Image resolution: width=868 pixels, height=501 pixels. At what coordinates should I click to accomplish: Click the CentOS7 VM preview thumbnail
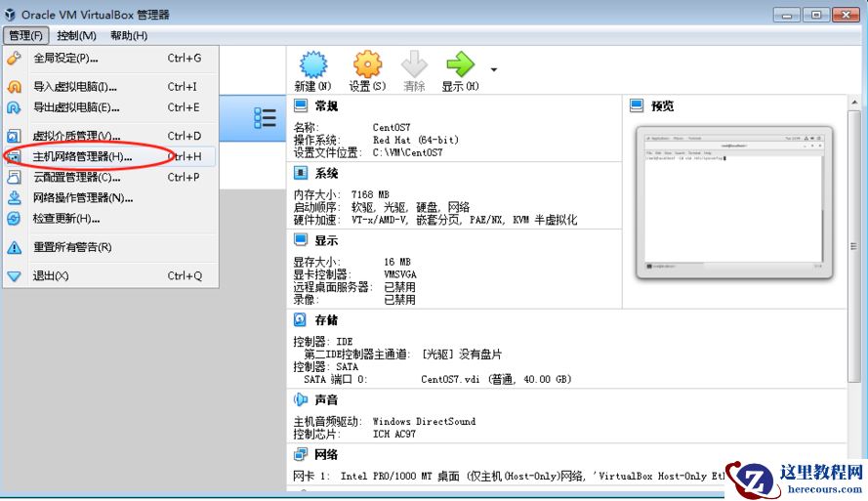tap(734, 202)
